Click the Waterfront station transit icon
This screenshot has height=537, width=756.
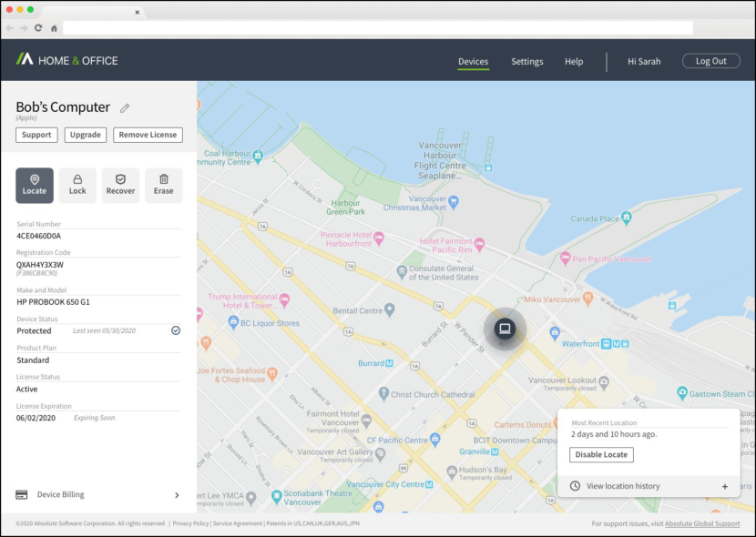pos(606,343)
